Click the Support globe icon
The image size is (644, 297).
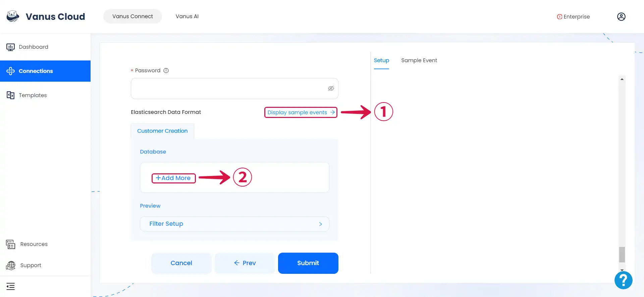point(10,265)
